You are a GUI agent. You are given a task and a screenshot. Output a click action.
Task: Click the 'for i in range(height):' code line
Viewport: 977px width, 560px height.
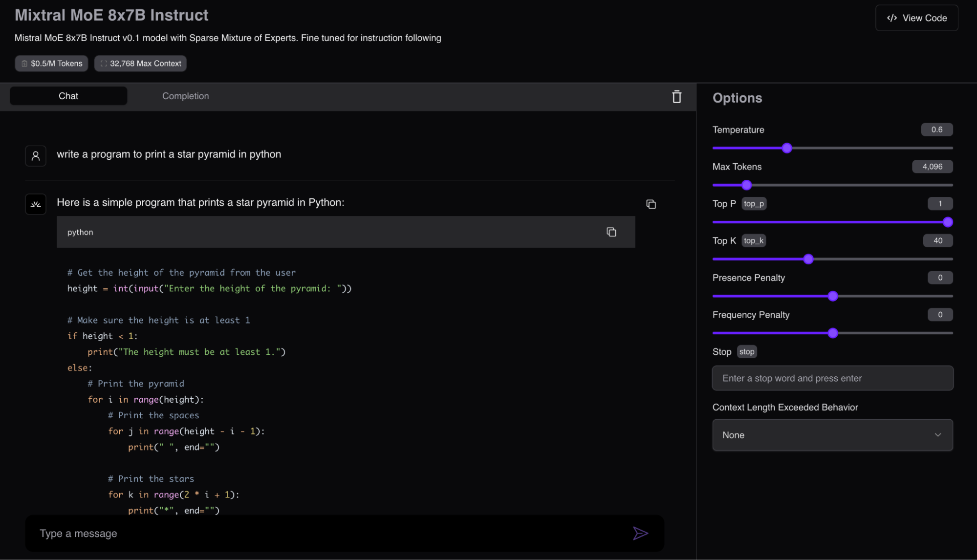pos(146,400)
